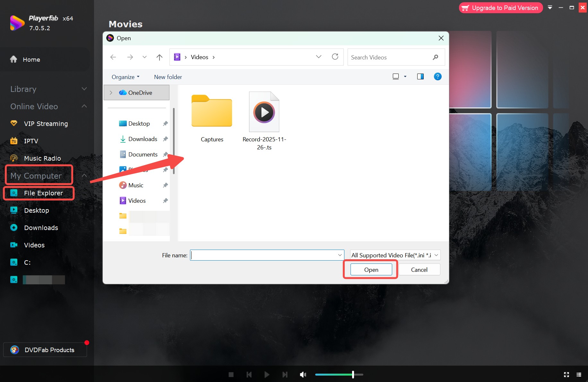Open the Organize dropdown
Image resolution: width=588 pixels, height=382 pixels.
125,77
